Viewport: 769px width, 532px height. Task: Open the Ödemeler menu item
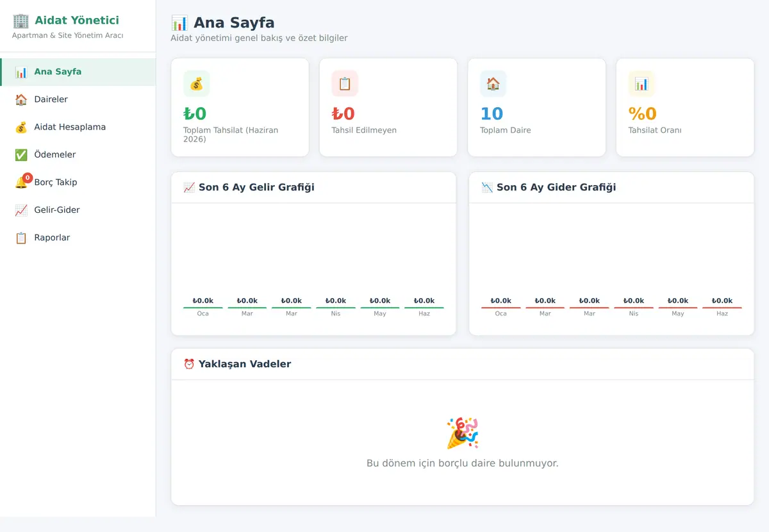(x=78, y=154)
